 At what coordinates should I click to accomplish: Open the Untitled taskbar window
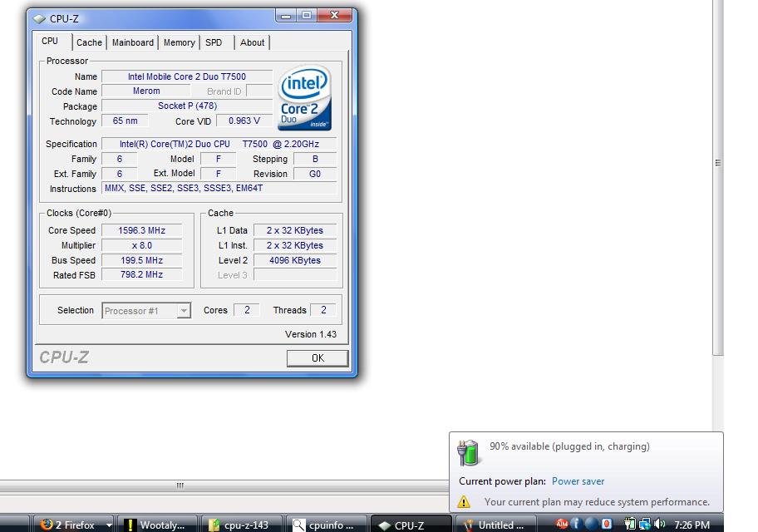[495, 525]
